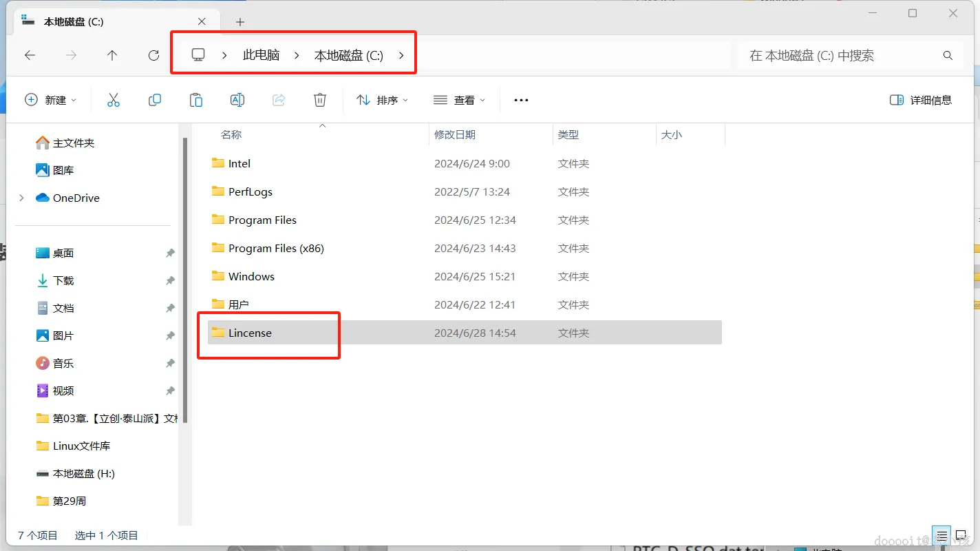This screenshot has height=551, width=980.
Task: Switch to details list view icon
Action: pos(941,535)
